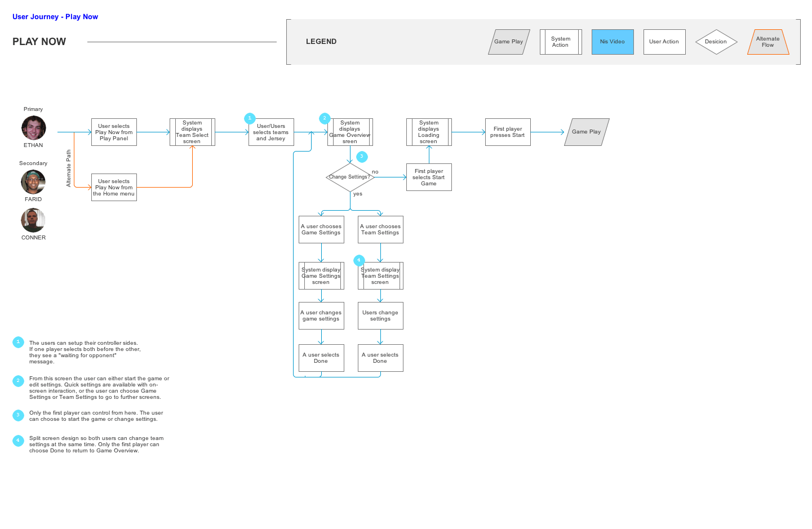Click the Change Settings decision diamond
Image resolution: width=812 pixels, height=529 pixels.
pos(349,177)
